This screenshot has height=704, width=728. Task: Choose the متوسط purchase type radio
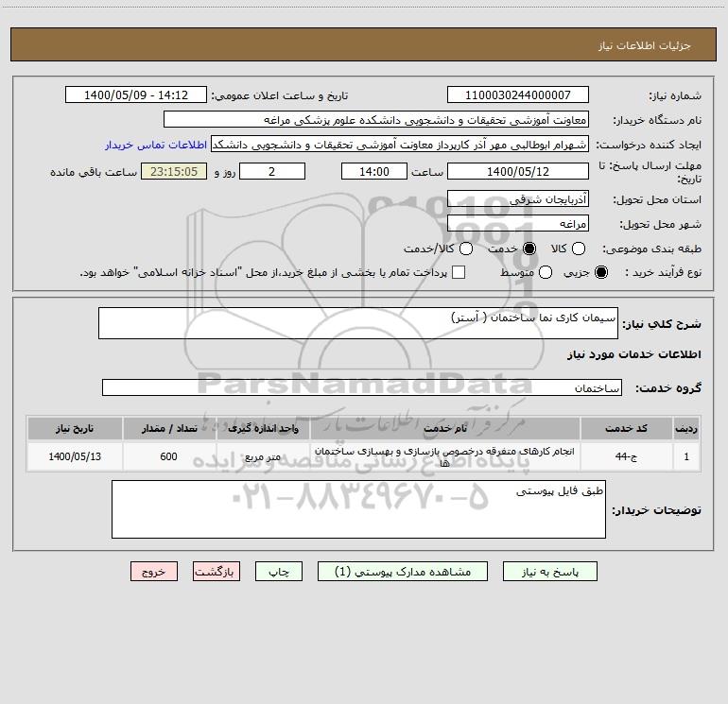[x=546, y=272]
